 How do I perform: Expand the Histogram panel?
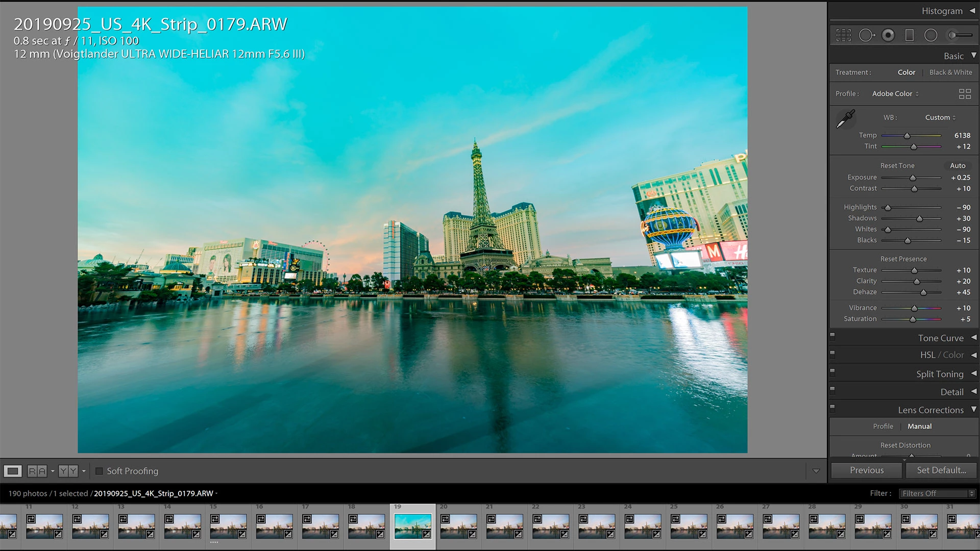pos(972,11)
